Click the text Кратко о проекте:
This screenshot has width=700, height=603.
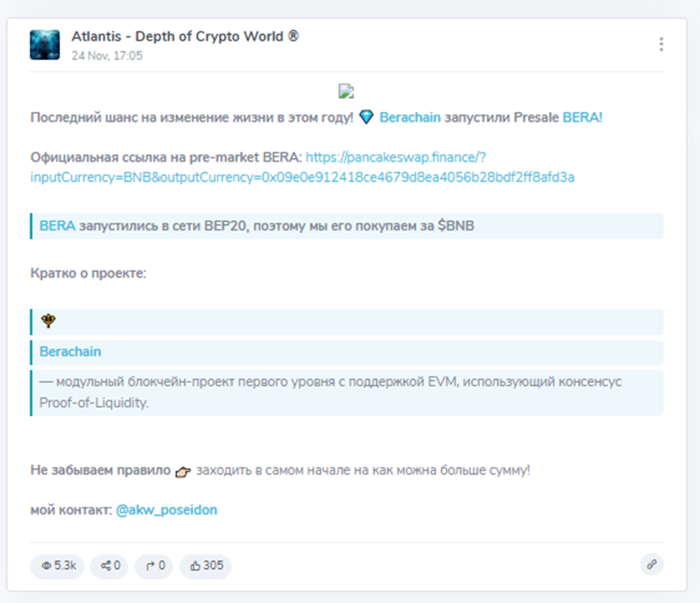[88, 274]
